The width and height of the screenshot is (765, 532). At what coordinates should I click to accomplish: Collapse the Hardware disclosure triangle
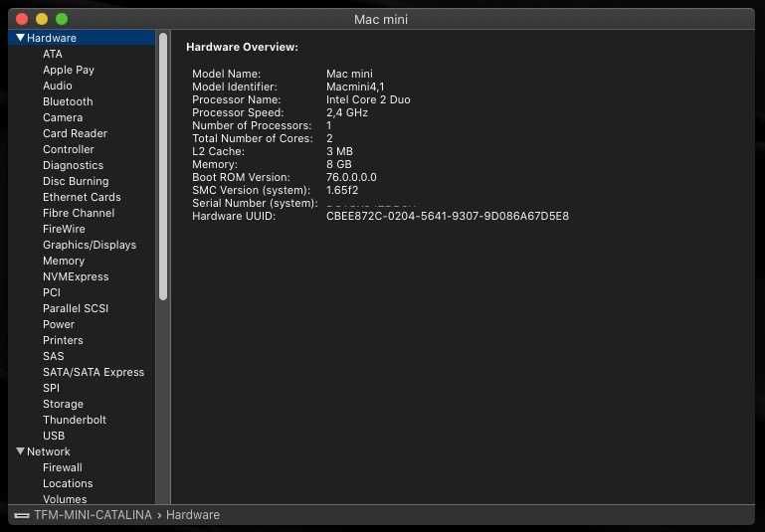(x=20, y=38)
